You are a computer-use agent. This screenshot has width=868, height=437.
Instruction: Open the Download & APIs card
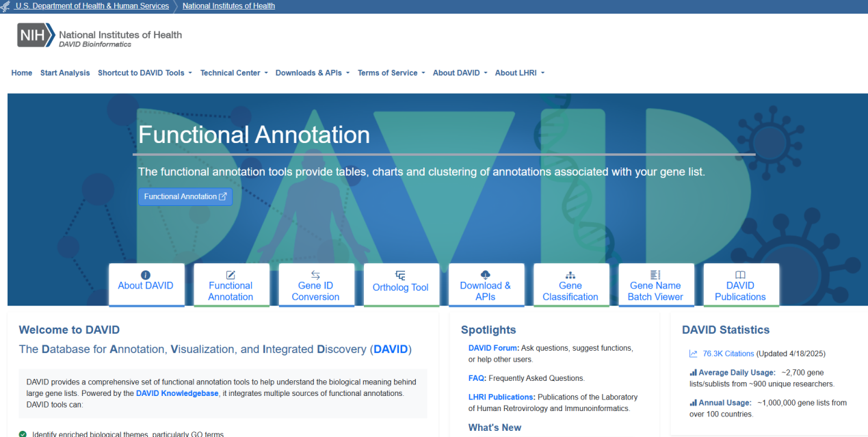point(486,285)
